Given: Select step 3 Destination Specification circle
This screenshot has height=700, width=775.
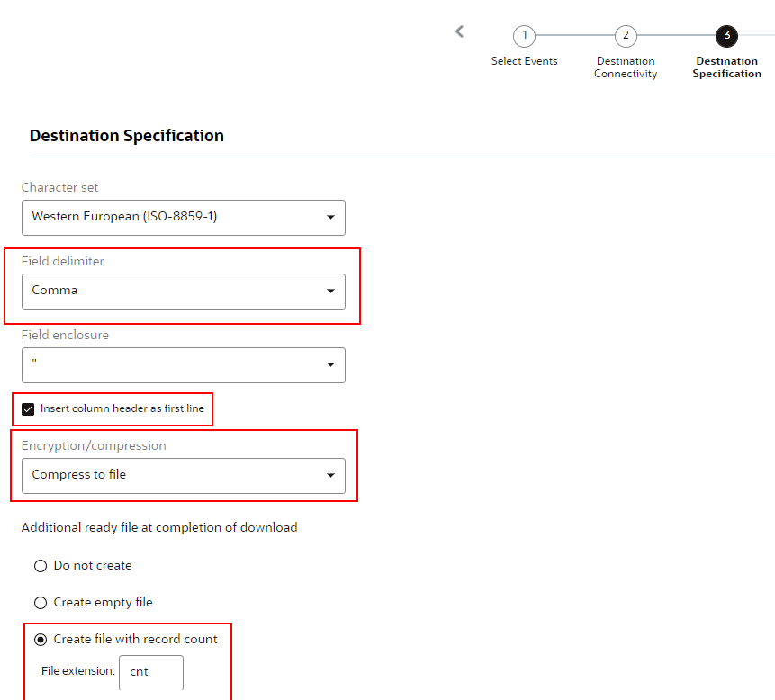Looking at the screenshot, I should 726,36.
